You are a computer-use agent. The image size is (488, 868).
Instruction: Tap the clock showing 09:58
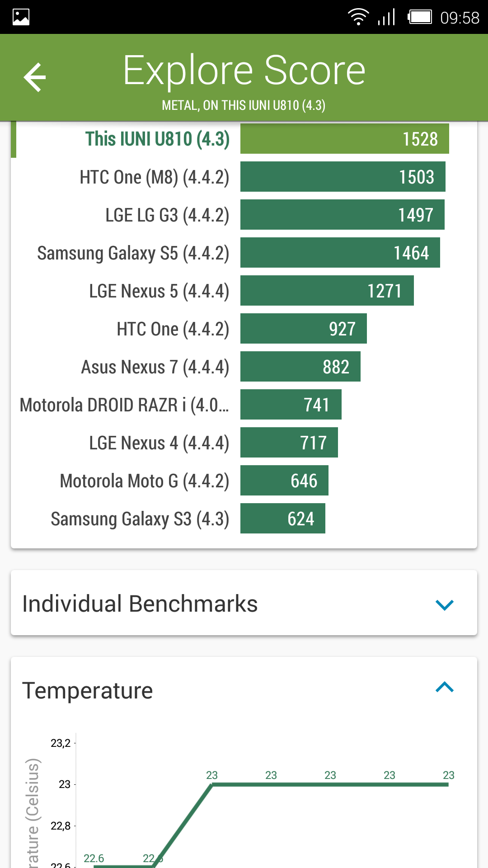click(460, 18)
